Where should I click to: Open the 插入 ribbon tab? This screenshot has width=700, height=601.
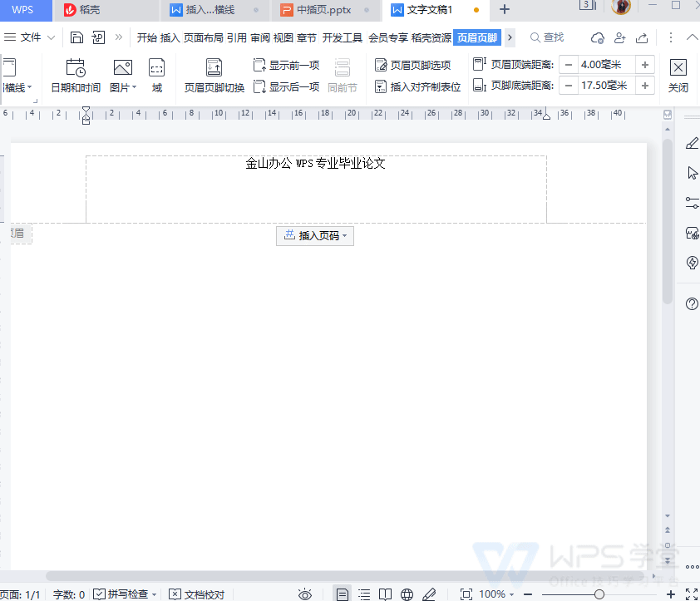[170, 38]
